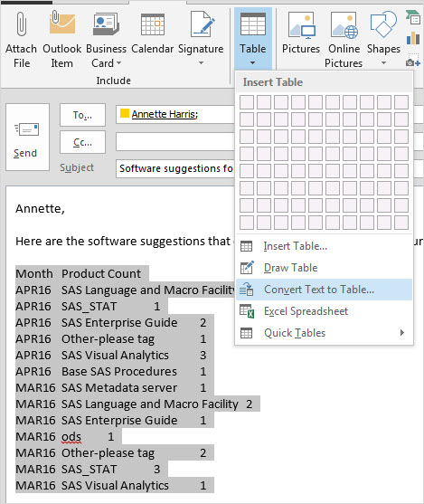Click the 'MAR16 SAS Visual Analytics 1' row
Image resolution: width=424 pixels, height=504 pixels.
[111, 486]
